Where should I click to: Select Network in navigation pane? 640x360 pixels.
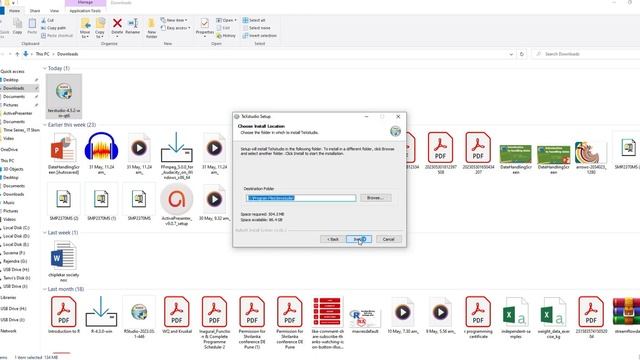tap(9, 331)
